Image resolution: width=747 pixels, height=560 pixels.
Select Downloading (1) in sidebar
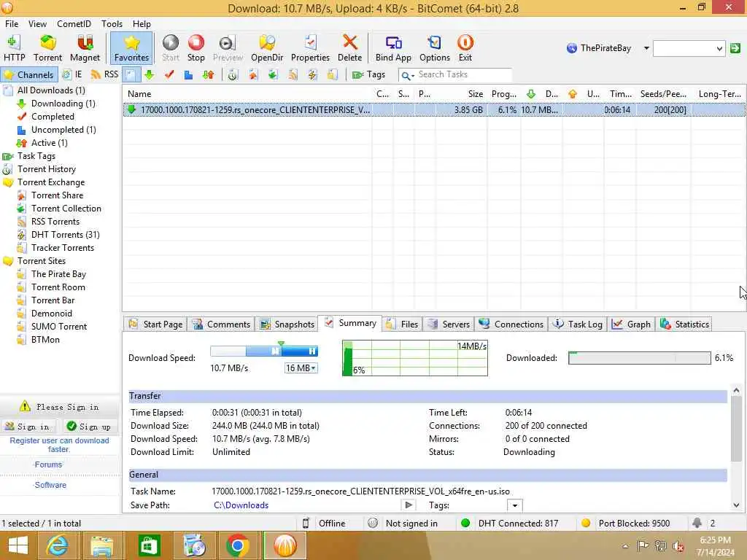(56, 104)
